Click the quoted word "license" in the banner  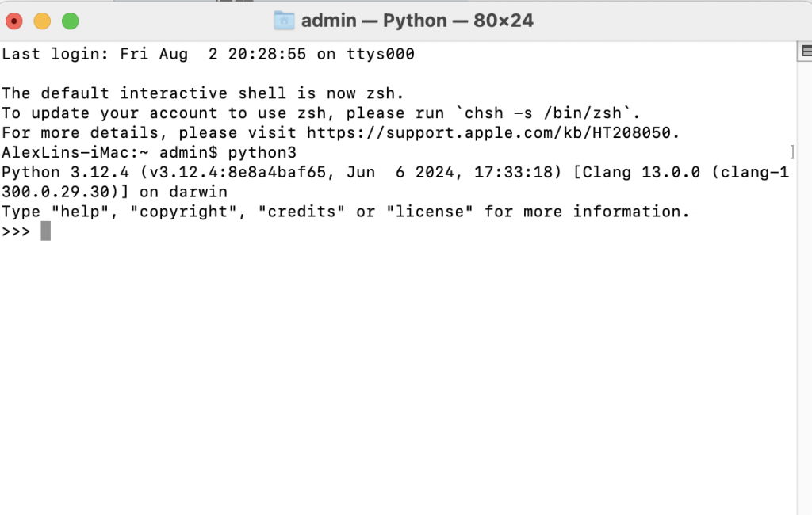point(430,212)
